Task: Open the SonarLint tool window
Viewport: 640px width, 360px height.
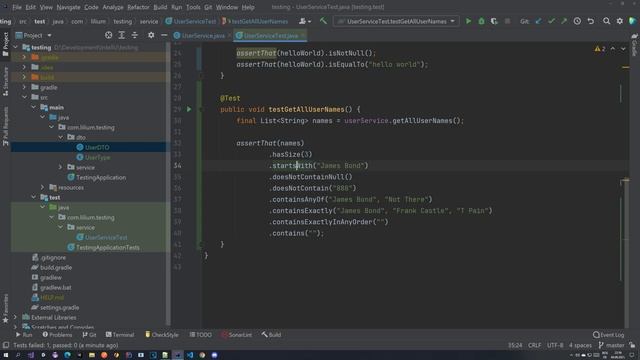Action: point(237,335)
